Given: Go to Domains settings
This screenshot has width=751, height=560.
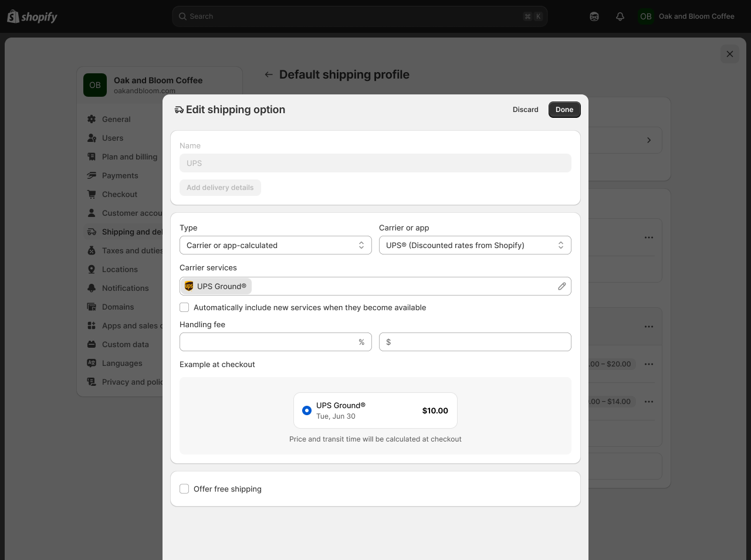Looking at the screenshot, I should pos(118,307).
